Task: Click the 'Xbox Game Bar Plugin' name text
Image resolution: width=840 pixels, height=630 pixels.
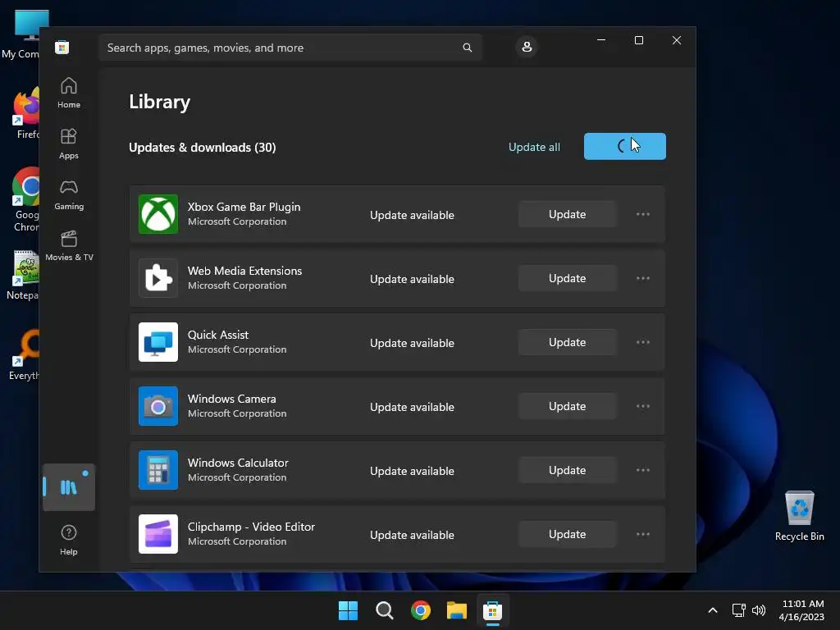Action: pyautogui.click(x=244, y=207)
